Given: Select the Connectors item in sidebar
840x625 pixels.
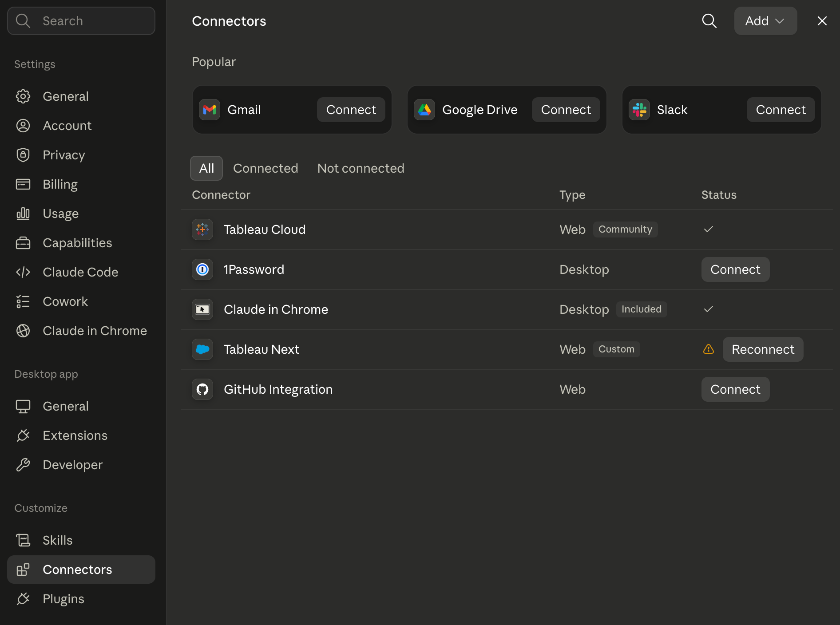Looking at the screenshot, I should tap(81, 570).
